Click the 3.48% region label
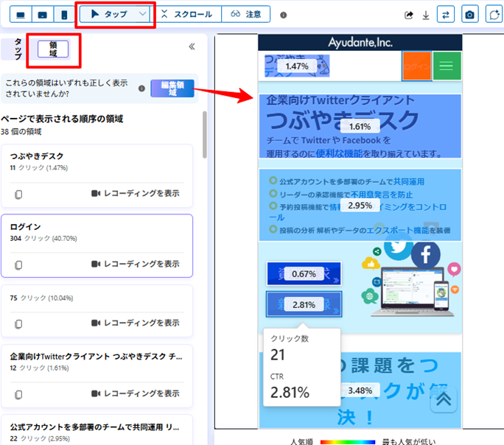The height and width of the screenshot is (445, 504). click(x=360, y=390)
